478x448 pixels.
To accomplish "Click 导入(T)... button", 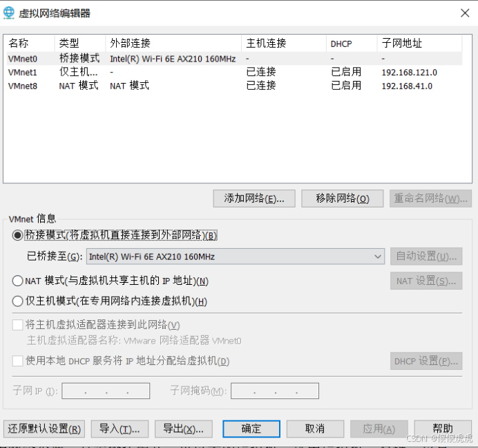I will coord(119,429).
